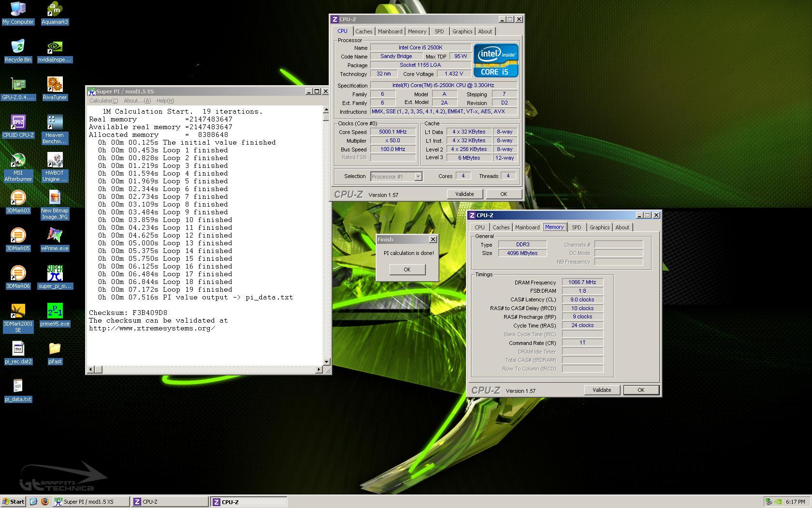Open the Recycle Bin icon

[18, 51]
